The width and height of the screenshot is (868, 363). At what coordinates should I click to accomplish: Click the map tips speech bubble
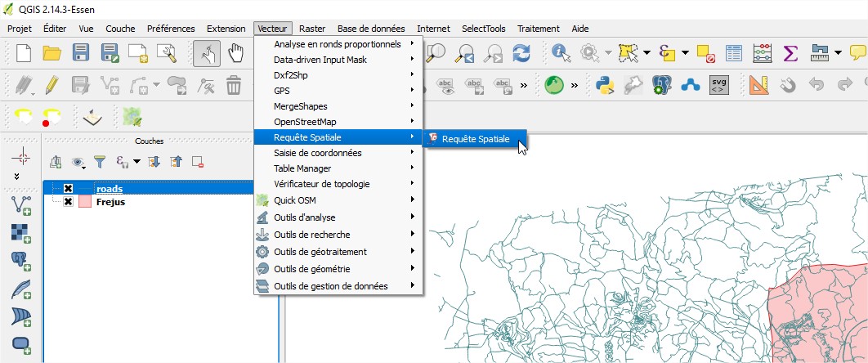click(x=858, y=53)
